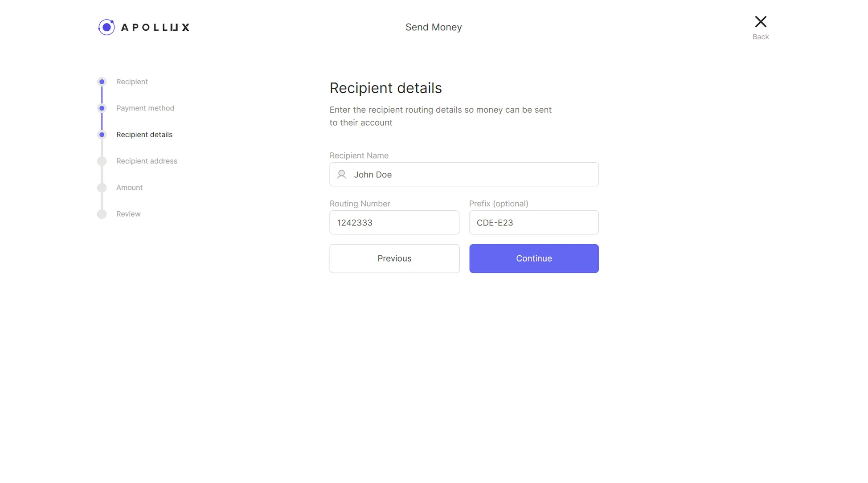Click the Routing Number input field

point(394,222)
